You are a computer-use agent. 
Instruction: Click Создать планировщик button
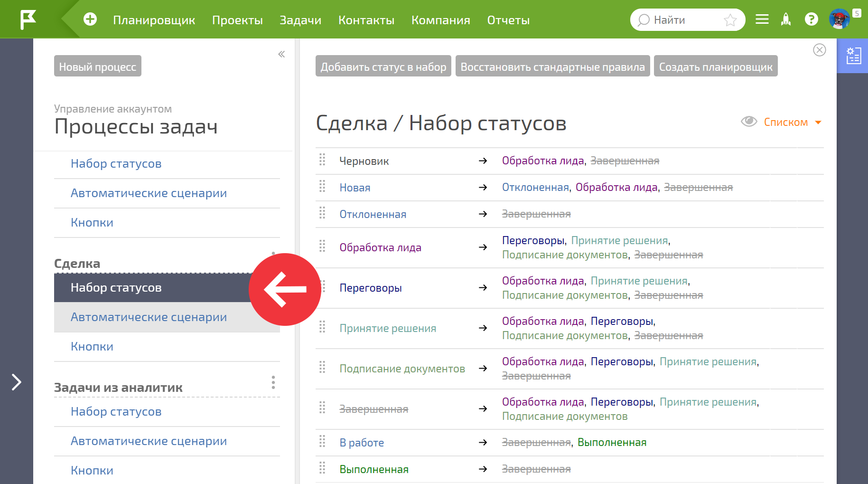[x=716, y=66]
